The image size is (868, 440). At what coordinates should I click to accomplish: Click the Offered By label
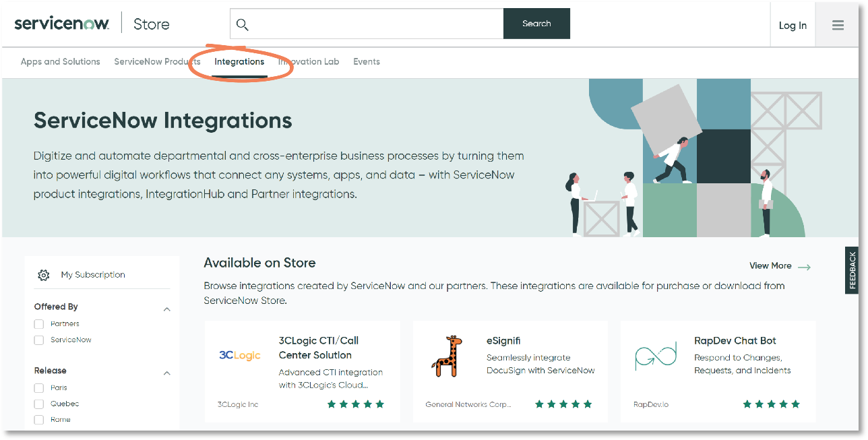pyautogui.click(x=56, y=307)
